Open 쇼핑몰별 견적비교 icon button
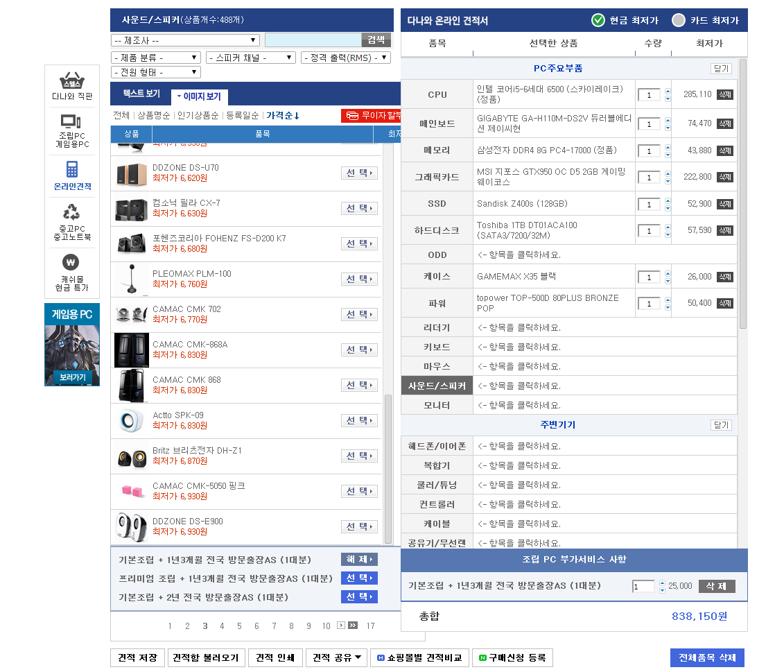784x672 pixels. 381,657
